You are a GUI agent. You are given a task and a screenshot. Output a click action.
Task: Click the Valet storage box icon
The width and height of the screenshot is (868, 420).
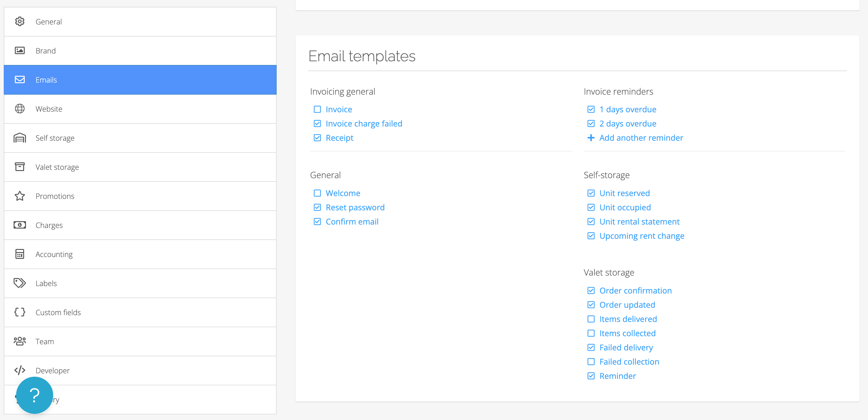click(19, 167)
